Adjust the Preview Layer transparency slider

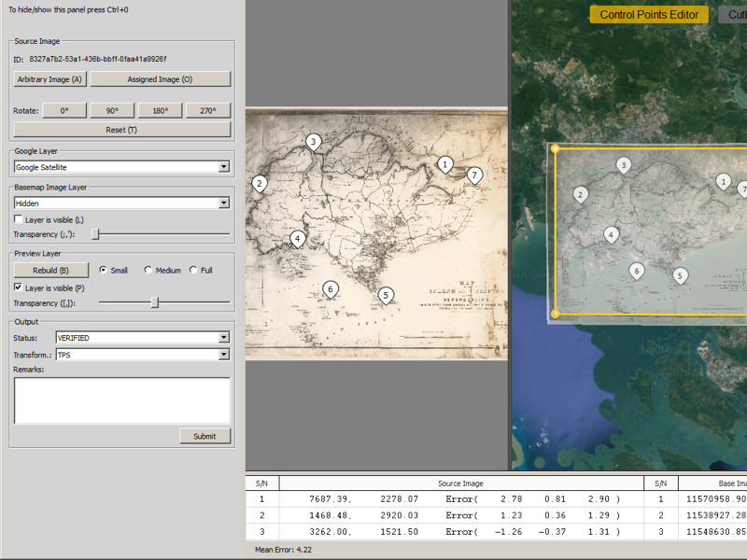tap(157, 302)
